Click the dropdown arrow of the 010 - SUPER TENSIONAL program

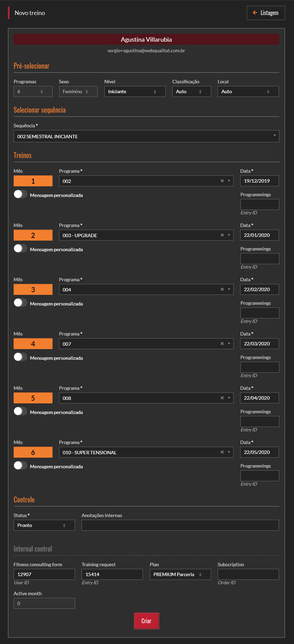pyautogui.click(x=229, y=452)
